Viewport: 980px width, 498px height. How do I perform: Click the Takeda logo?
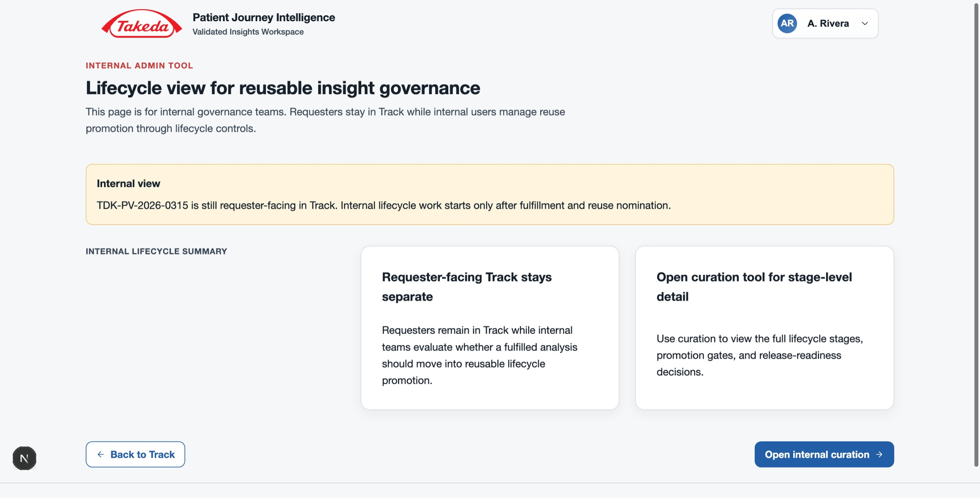click(x=142, y=24)
